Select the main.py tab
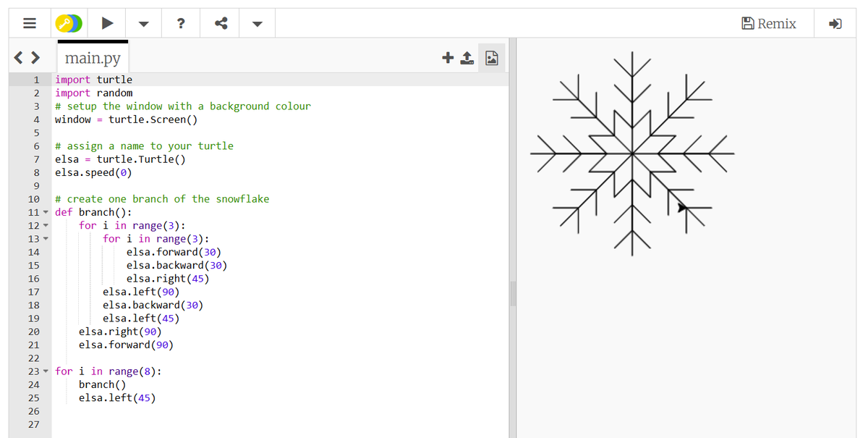 coord(93,57)
